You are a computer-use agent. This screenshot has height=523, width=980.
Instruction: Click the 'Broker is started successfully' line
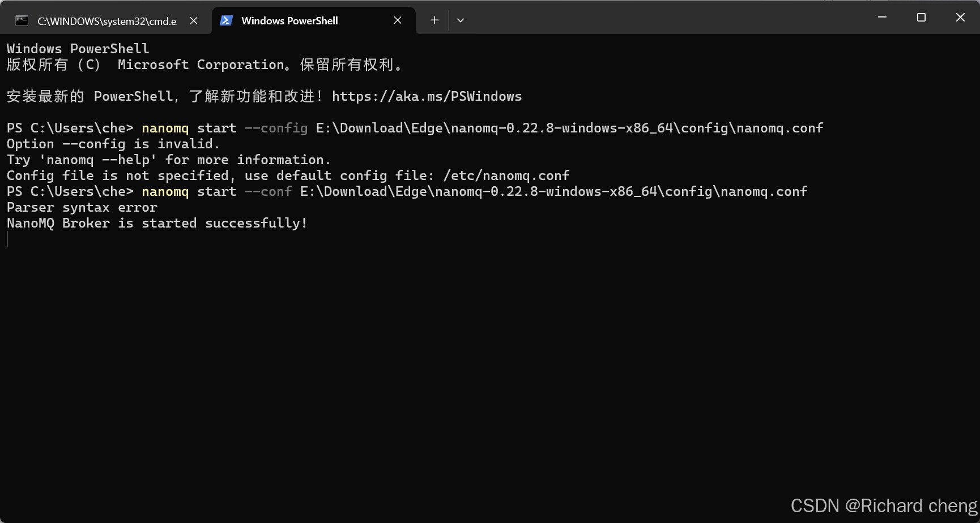click(157, 224)
